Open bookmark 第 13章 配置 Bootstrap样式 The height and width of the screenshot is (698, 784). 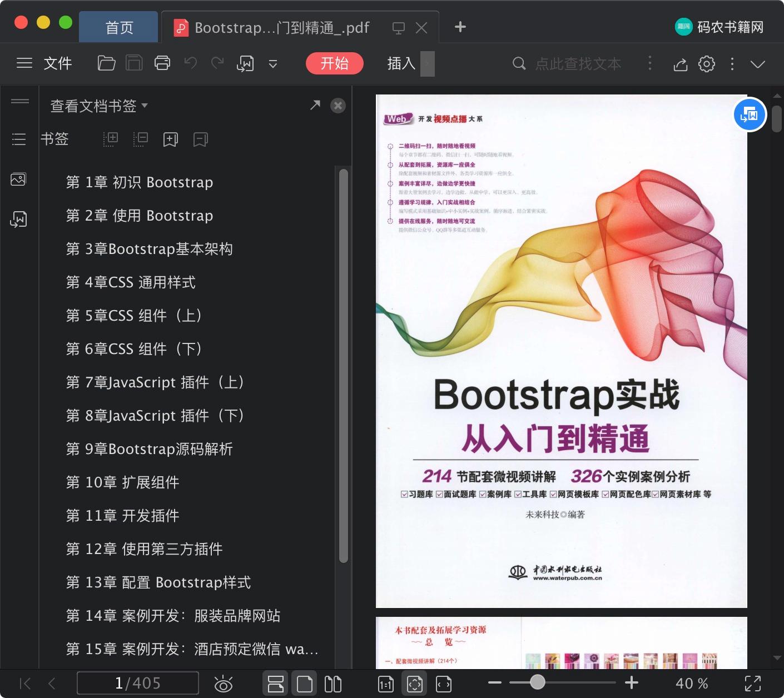(x=158, y=582)
